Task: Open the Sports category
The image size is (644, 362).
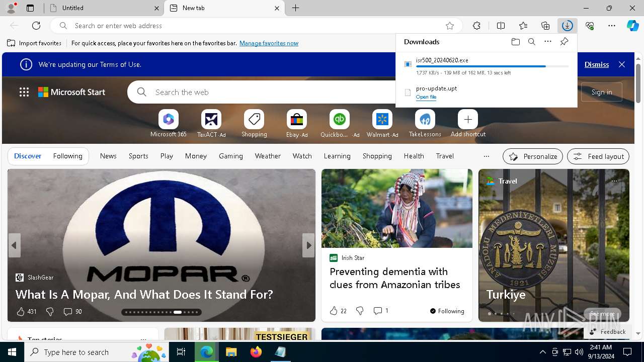Action: (x=138, y=156)
